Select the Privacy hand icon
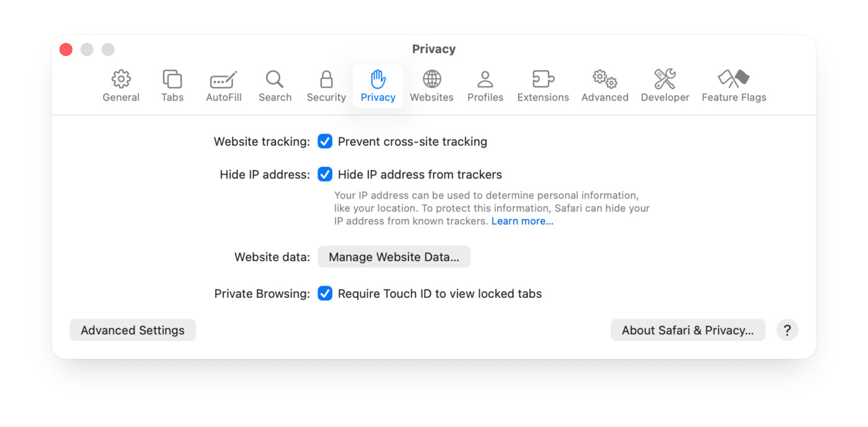This screenshot has height=427, width=868. tap(378, 86)
